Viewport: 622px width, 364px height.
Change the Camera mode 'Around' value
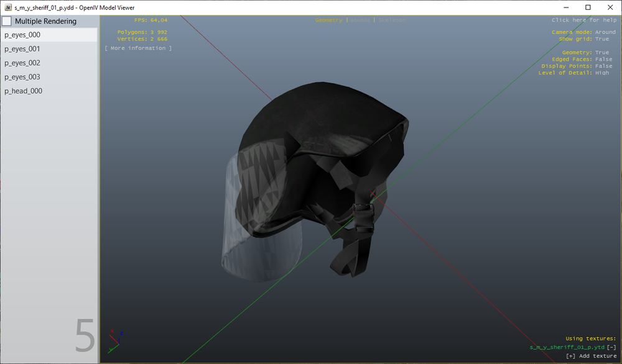point(605,32)
